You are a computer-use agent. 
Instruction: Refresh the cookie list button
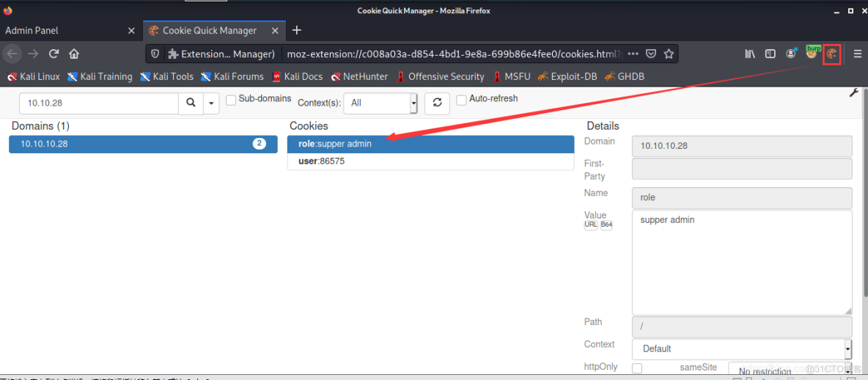(437, 103)
